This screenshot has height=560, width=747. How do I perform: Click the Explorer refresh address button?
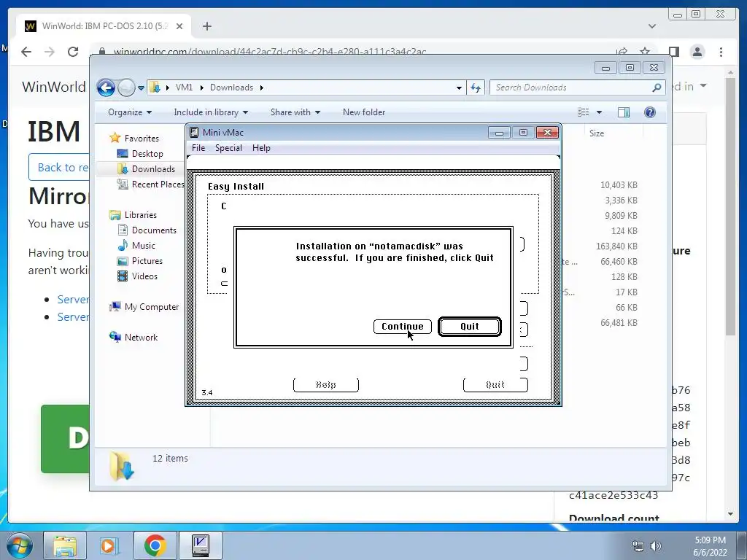coord(476,87)
